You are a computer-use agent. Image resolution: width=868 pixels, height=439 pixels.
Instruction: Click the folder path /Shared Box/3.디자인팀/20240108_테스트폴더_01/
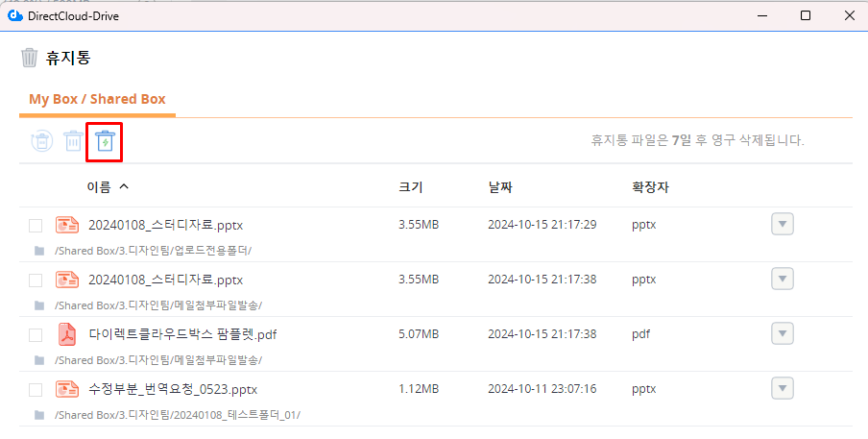pyautogui.click(x=179, y=415)
